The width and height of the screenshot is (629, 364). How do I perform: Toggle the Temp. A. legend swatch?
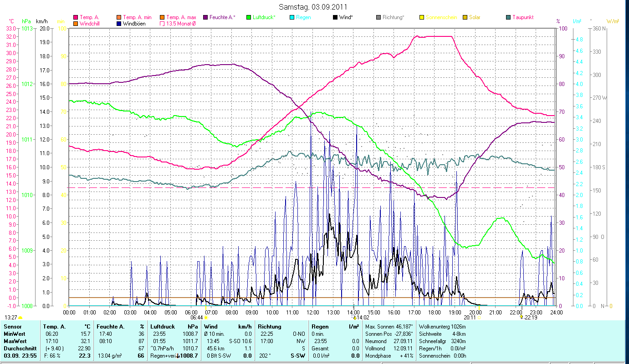(x=76, y=17)
